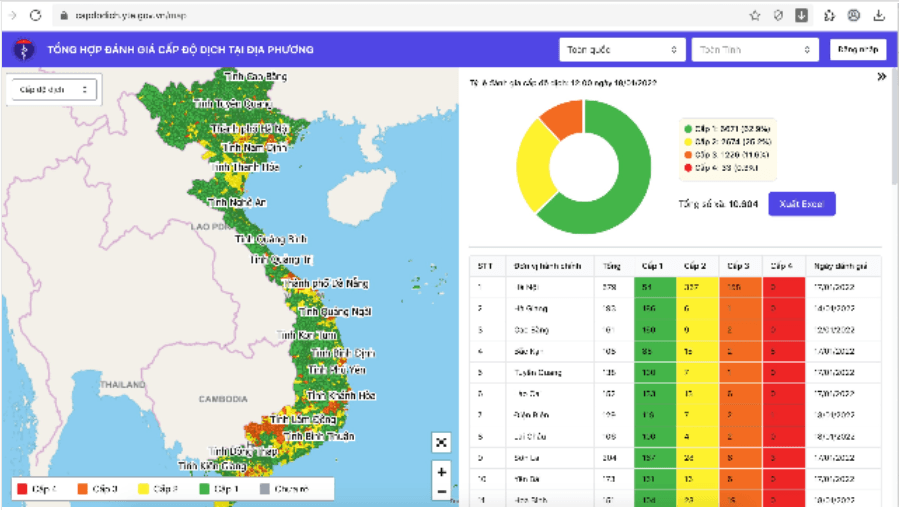This screenshot has width=899, height=510.
Task: Open the Toàn Tỉnh province dropdown
Action: pyautogui.click(x=755, y=50)
